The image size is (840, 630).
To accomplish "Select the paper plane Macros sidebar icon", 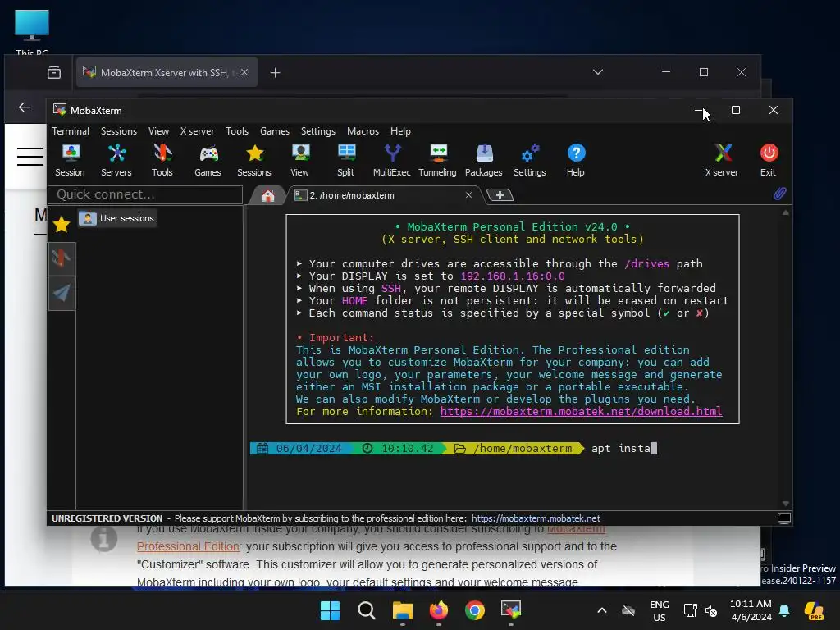I will click(62, 293).
